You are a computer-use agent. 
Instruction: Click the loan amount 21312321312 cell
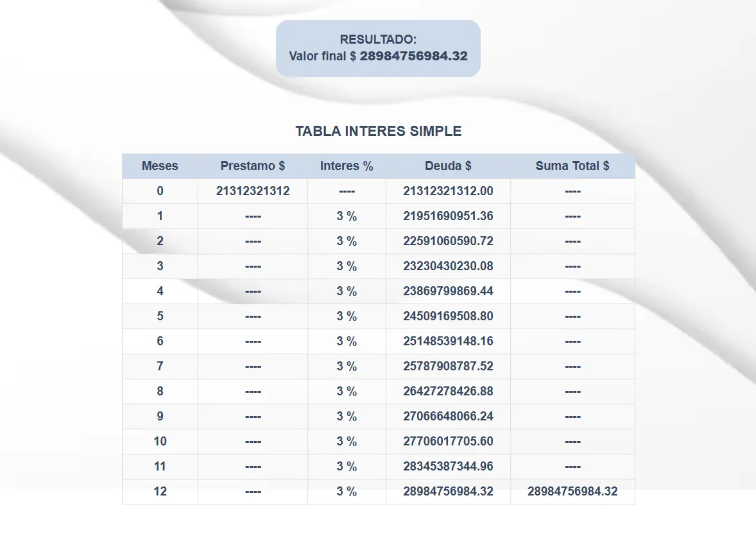pos(253,191)
